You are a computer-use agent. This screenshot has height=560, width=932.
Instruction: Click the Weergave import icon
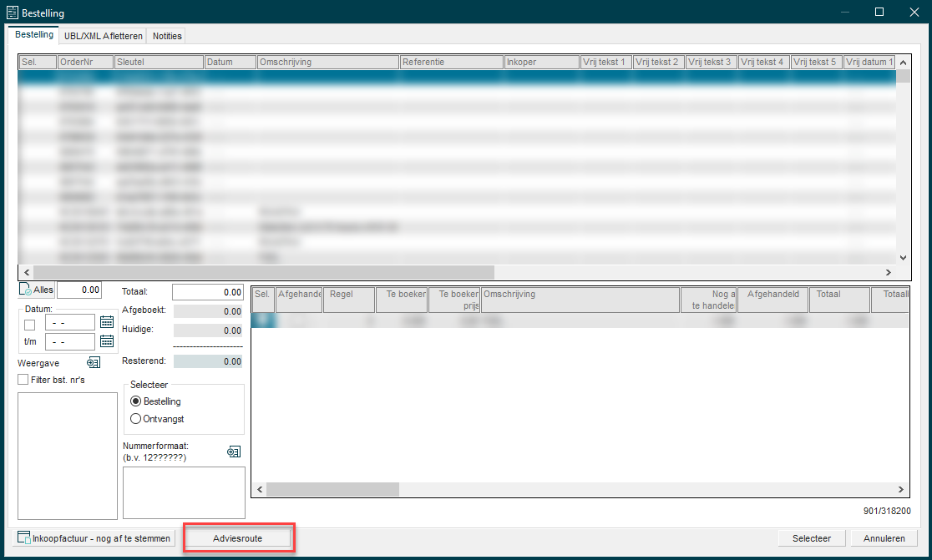point(94,363)
